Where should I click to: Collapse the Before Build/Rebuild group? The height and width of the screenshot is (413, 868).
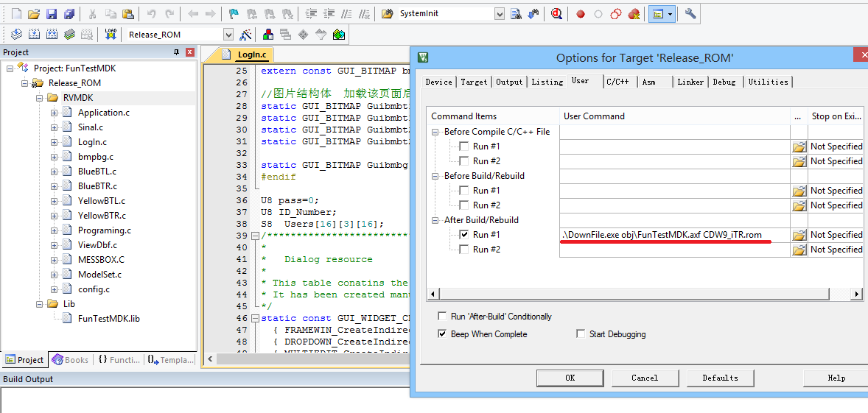pos(436,176)
